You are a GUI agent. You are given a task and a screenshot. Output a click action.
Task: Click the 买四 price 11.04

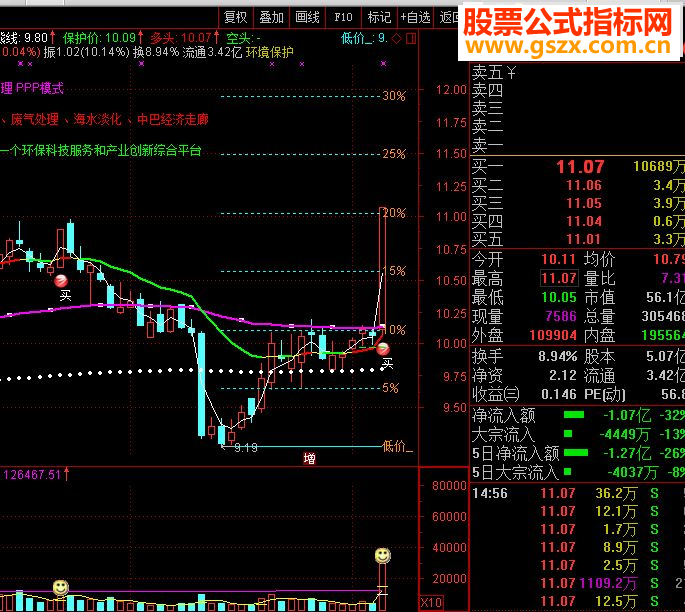(584, 221)
